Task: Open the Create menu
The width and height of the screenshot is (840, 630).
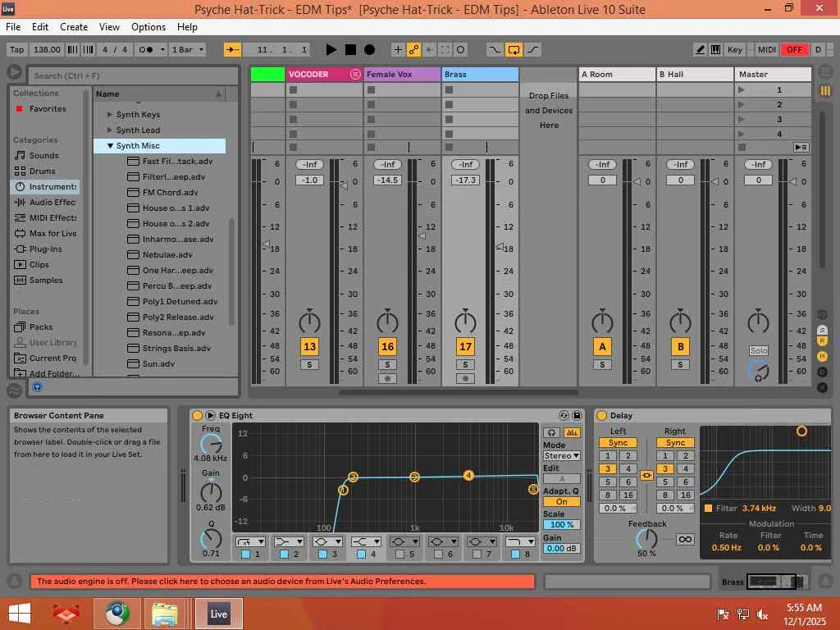Action: (74, 27)
